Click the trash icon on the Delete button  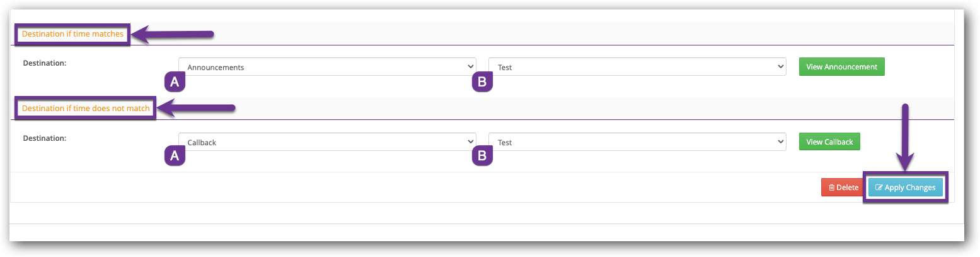(832, 188)
